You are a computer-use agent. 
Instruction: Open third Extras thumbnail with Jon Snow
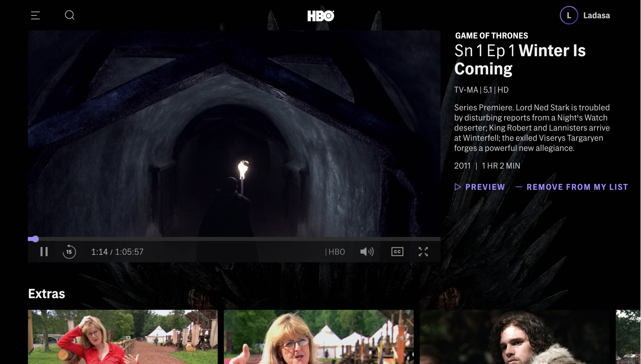point(514,336)
